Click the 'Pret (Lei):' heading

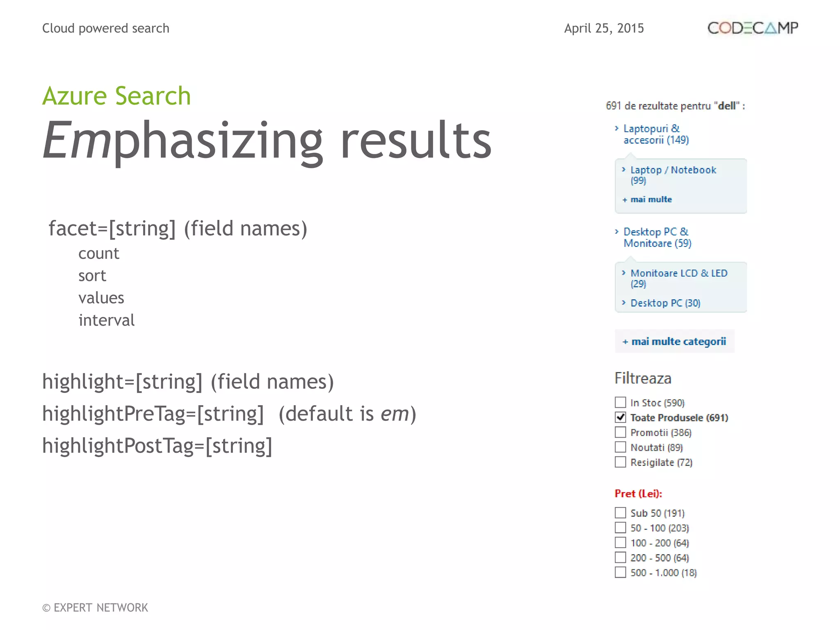pos(638,493)
